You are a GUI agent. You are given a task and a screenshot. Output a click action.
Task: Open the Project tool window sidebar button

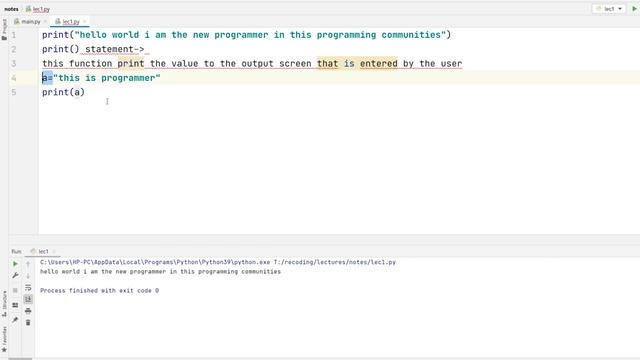point(4,29)
